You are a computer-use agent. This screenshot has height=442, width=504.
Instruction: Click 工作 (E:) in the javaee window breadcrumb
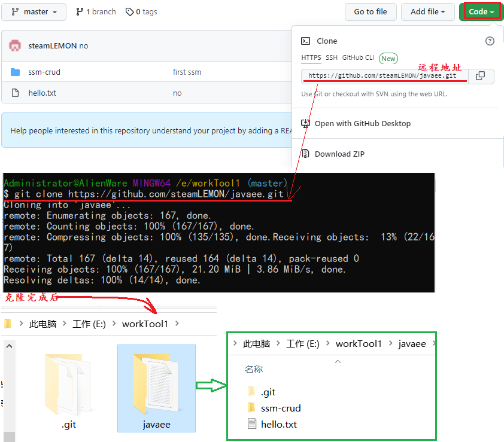(303, 344)
